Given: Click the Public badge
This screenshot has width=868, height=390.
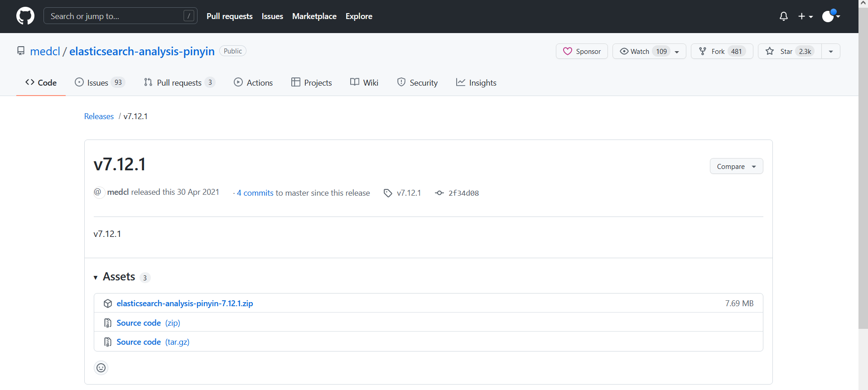Looking at the screenshot, I should 233,51.
